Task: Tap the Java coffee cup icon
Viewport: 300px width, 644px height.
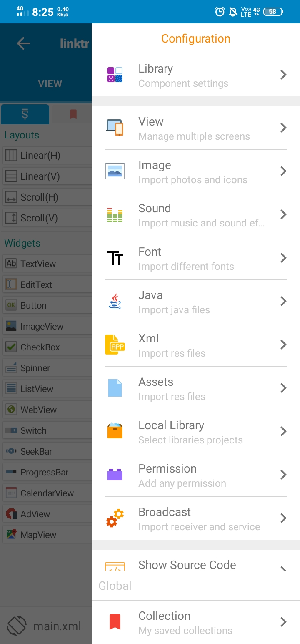Action: 115,301
